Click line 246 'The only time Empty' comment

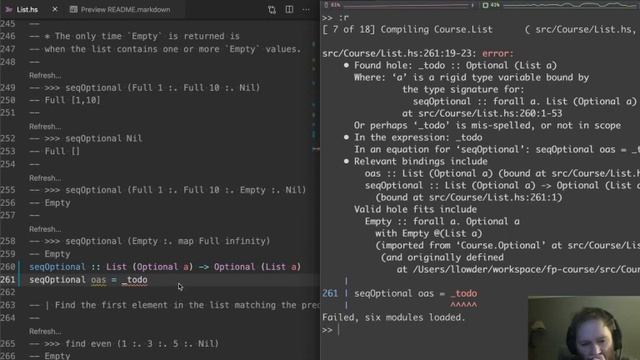click(x=134, y=36)
